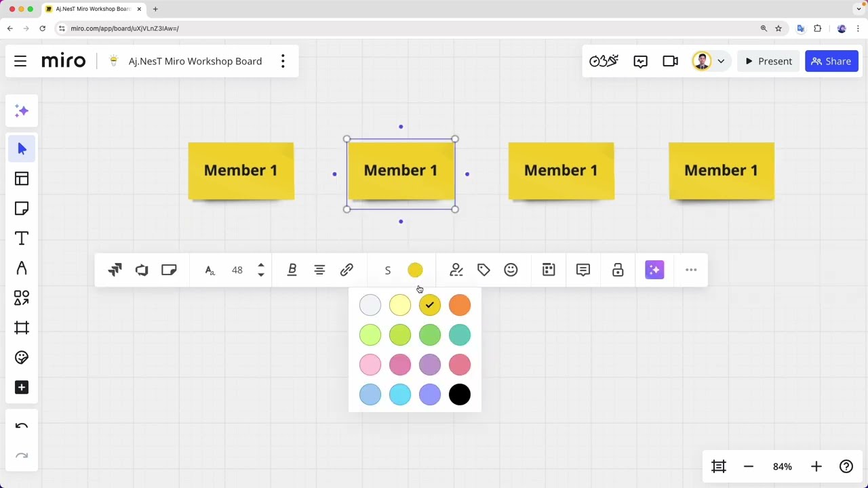
Task: Insert a link on the sticky
Action: click(x=347, y=270)
